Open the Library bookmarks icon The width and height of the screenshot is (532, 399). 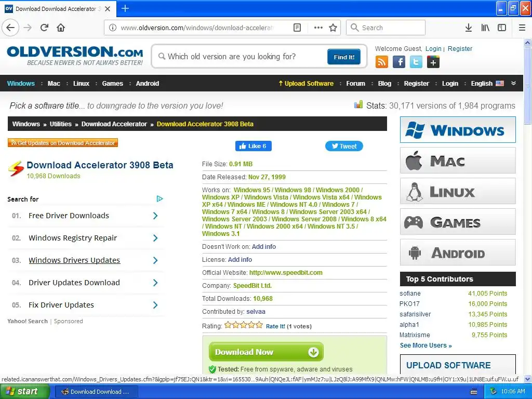click(485, 28)
